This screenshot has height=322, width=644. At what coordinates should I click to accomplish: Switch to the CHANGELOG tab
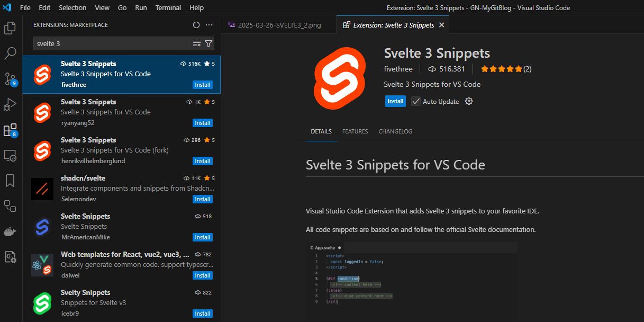(x=395, y=131)
